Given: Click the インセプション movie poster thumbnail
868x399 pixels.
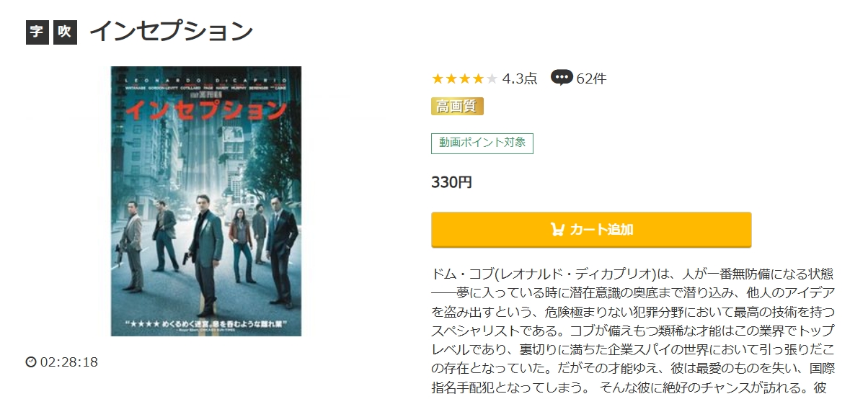Looking at the screenshot, I should pyautogui.click(x=206, y=201).
